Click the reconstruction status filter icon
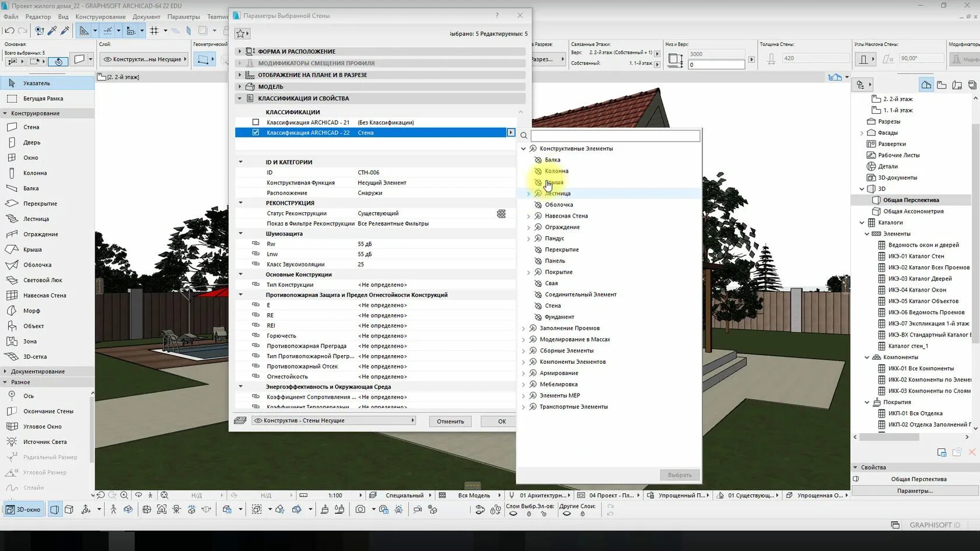The image size is (980, 551). (x=501, y=213)
